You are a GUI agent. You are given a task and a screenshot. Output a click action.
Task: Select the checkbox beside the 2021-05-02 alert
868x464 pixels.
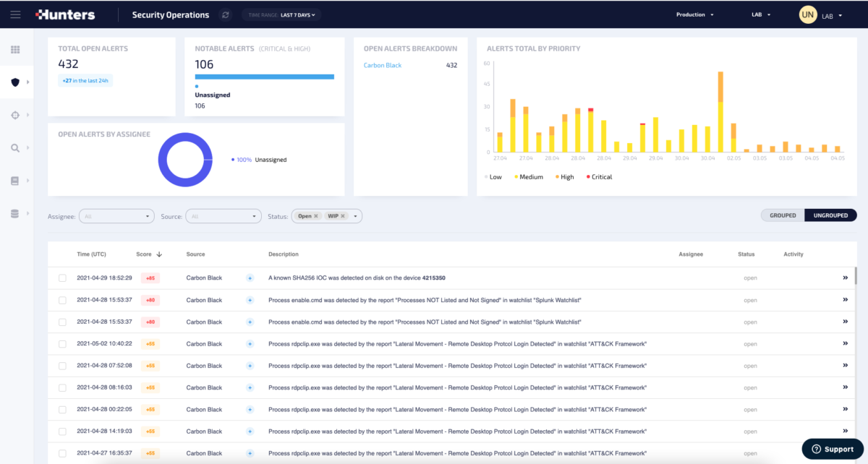tap(62, 343)
